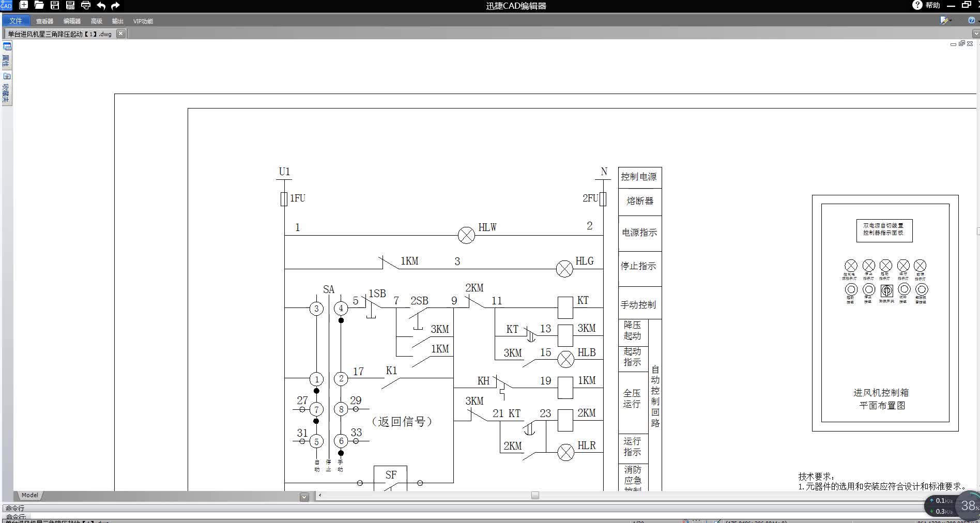Viewport: 980px width, 523px height.
Task: Close the inner drawing window
Action: [x=970, y=44]
